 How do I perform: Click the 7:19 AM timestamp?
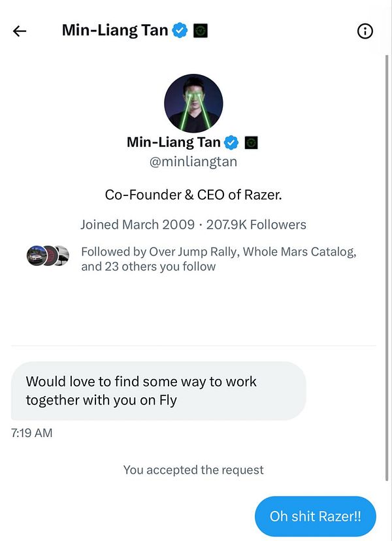click(31, 433)
